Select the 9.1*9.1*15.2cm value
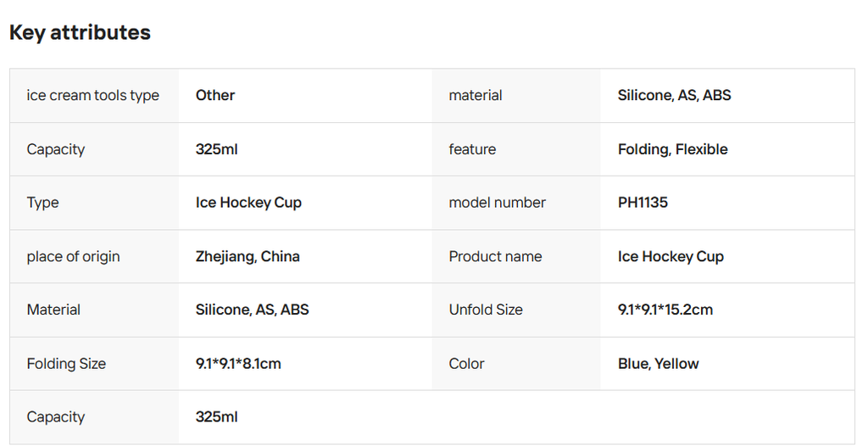The height and width of the screenshot is (447, 868). pyautogui.click(x=665, y=310)
